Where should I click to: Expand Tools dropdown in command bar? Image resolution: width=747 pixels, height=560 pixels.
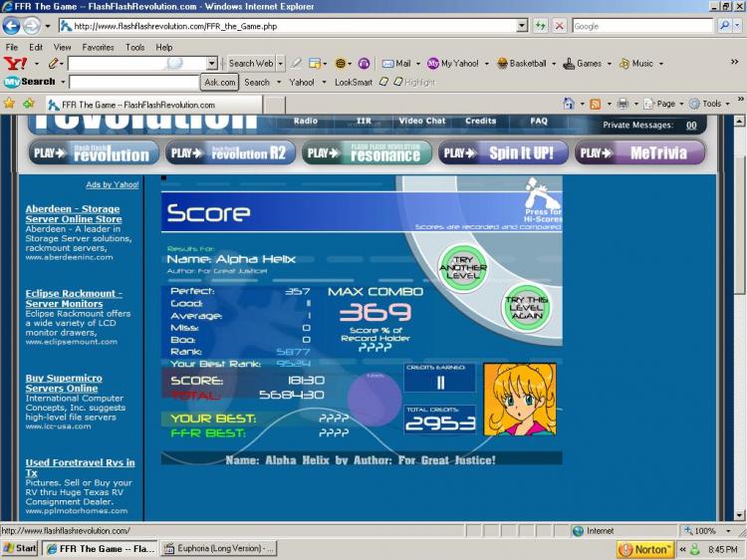(x=727, y=104)
